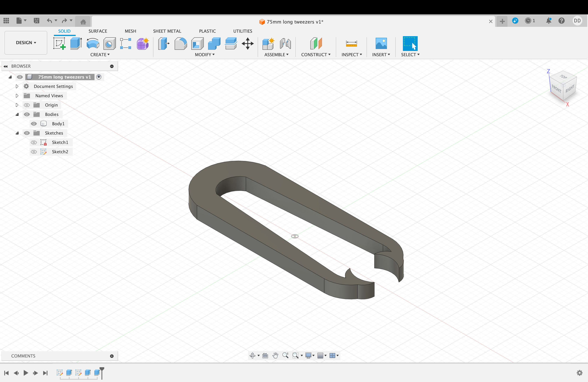This screenshot has width=588, height=382.
Task: Click the timeline end marker
Action: coord(102,373)
